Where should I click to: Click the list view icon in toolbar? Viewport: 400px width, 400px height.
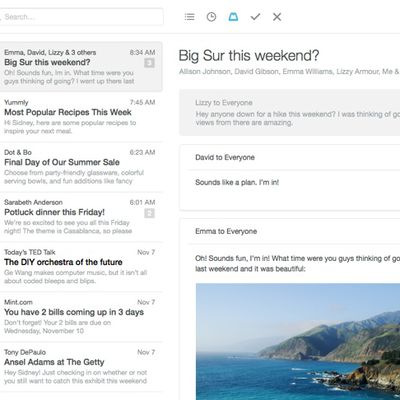point(189,17)
